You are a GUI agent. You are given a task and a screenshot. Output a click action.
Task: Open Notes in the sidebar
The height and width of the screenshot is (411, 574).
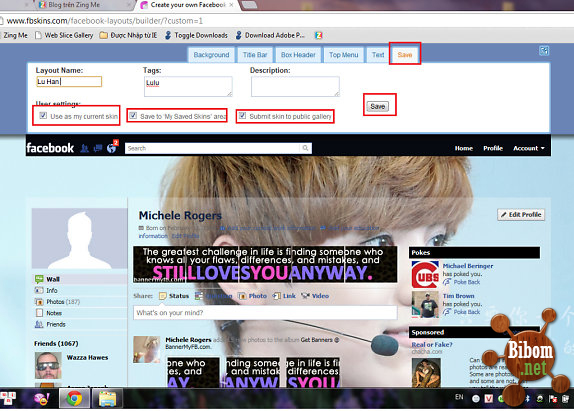coord(54,313)
